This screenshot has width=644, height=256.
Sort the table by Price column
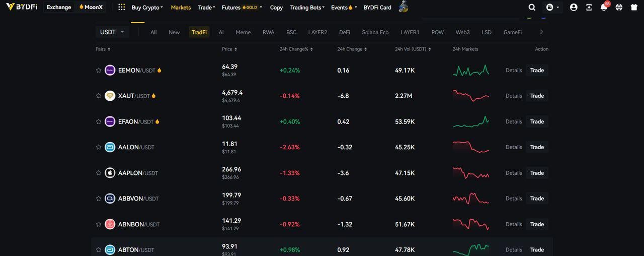click(x=229, y=49)
